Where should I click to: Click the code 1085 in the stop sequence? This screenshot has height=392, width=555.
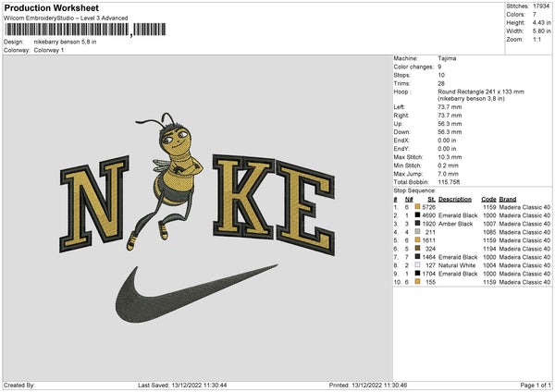coord(489,232)
